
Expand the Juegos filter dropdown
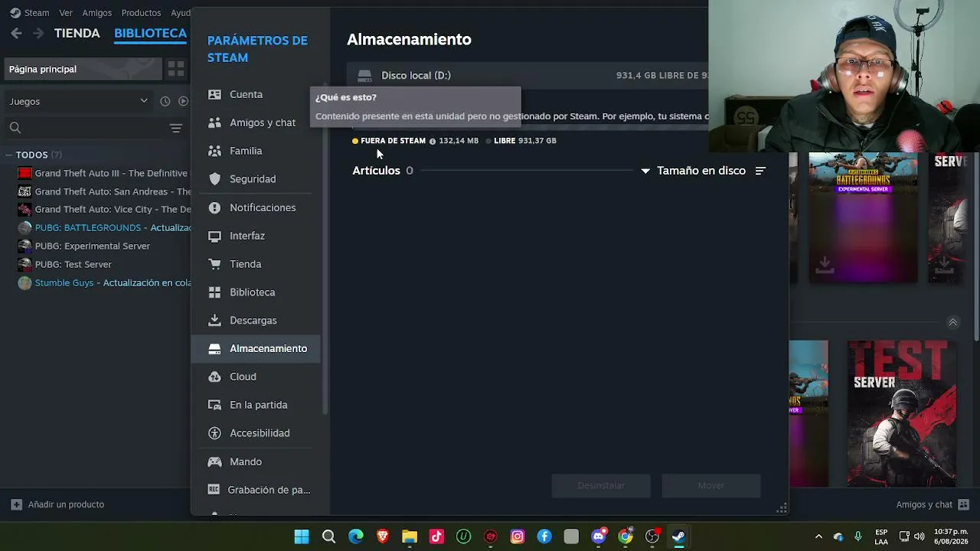[78, 101]
